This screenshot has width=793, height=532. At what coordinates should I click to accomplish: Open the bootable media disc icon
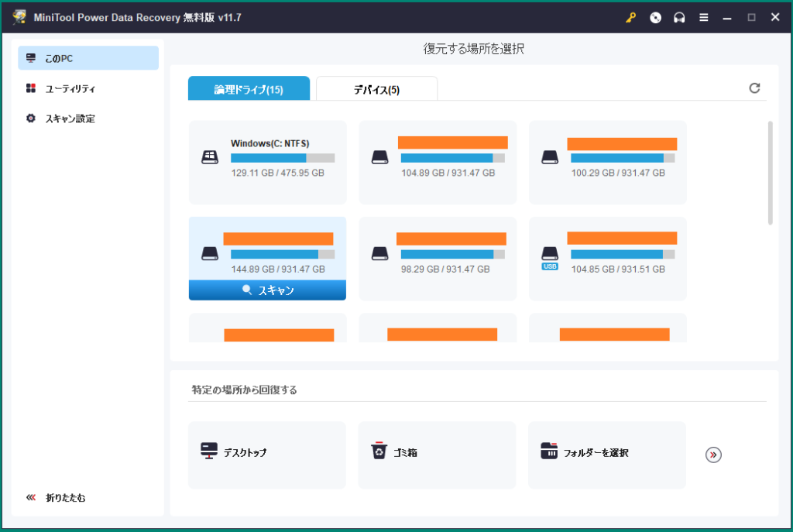(x=654, y=17)
